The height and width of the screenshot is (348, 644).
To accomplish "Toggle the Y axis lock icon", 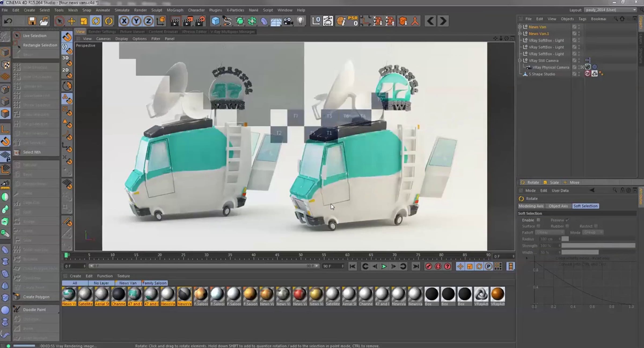I will point(136,21).
